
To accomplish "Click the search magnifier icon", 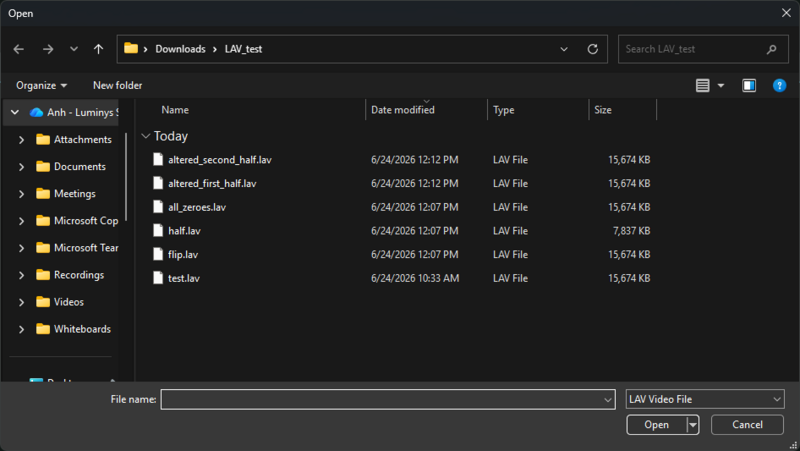I will click(771, 49).
